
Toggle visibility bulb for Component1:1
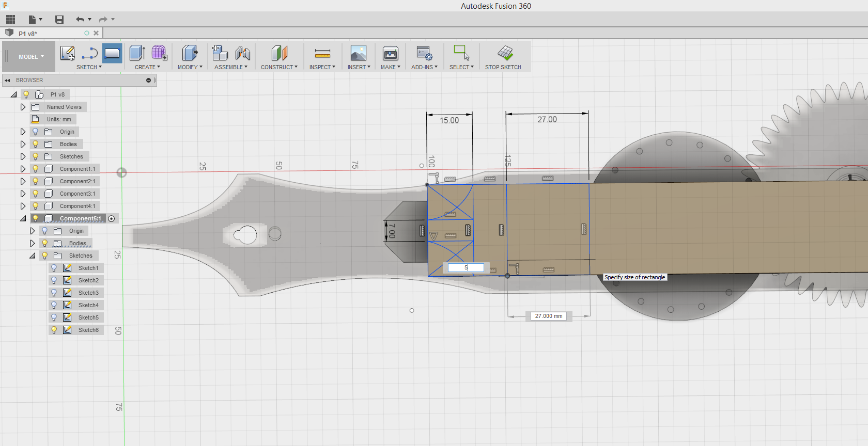click(36, 169)
